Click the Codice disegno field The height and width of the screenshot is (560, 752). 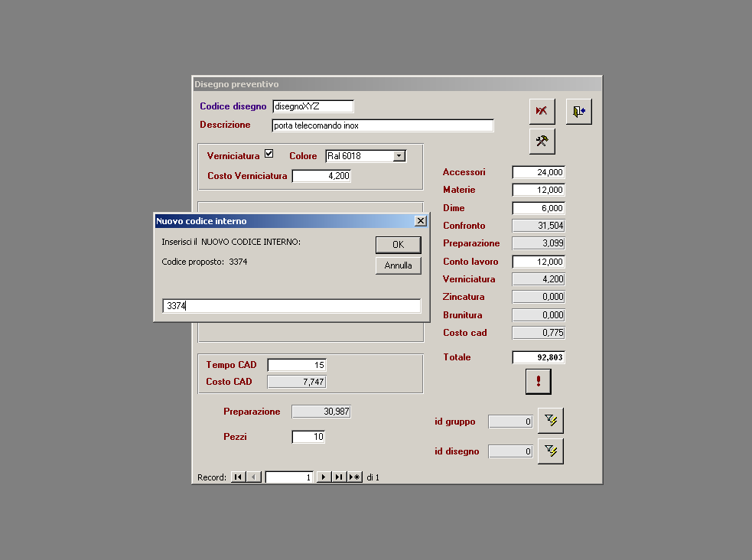pyautogui.click(x=313, y=106)
